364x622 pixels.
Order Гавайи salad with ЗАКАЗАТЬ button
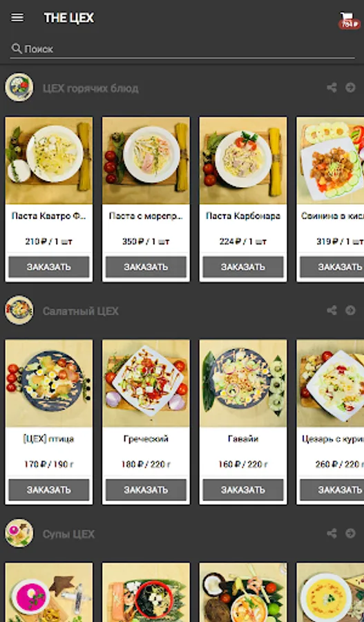point(243,490)
